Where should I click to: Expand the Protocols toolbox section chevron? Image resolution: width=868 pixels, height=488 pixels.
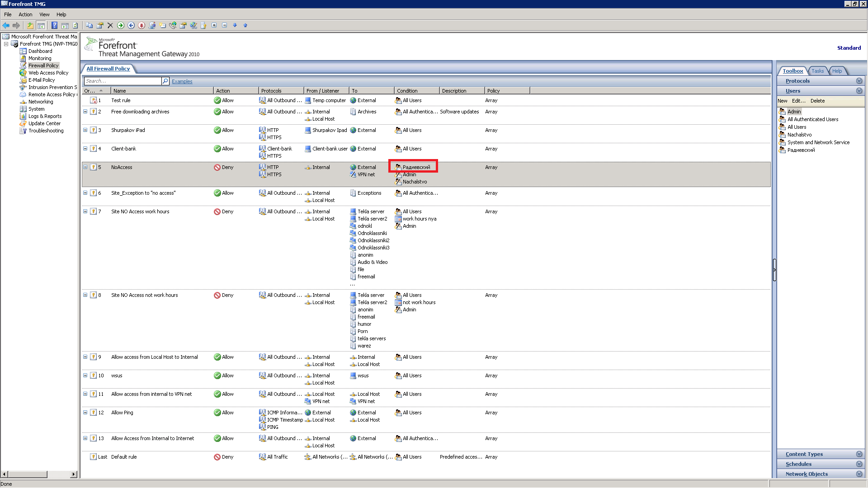(x=859, y=81)
